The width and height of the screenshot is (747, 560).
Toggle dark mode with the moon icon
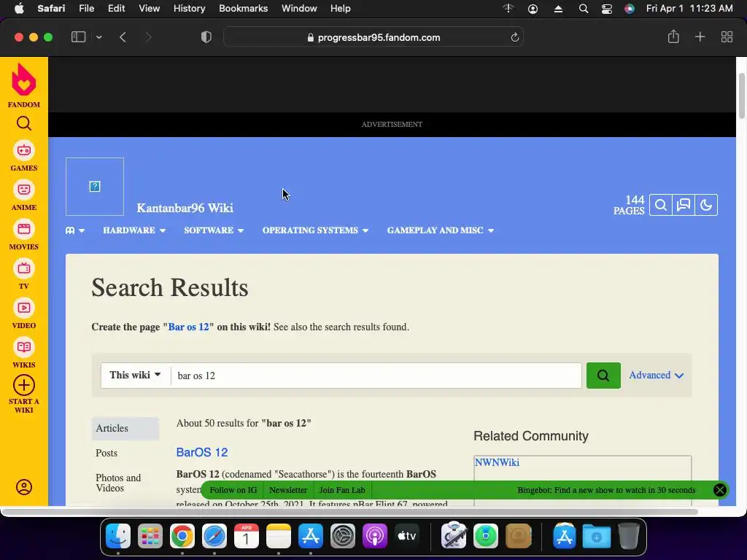click(706, 205)
